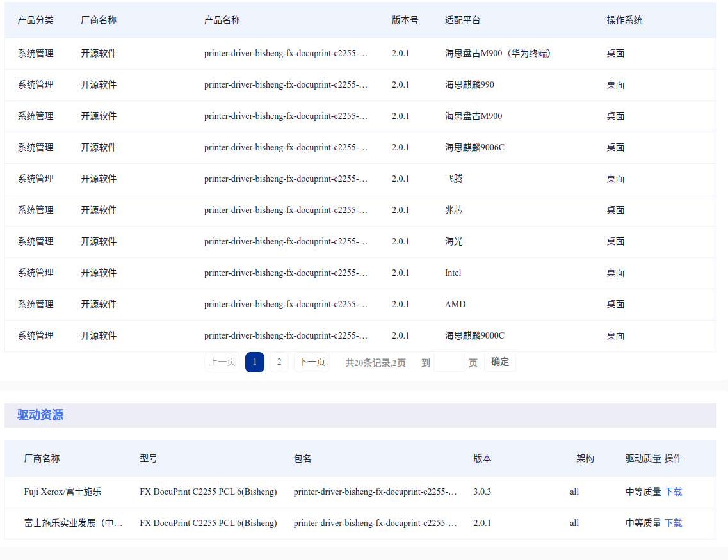Click package name in version 3.0.3 row
The height and width of the screenshot is (560, 728).
point(375,492)
